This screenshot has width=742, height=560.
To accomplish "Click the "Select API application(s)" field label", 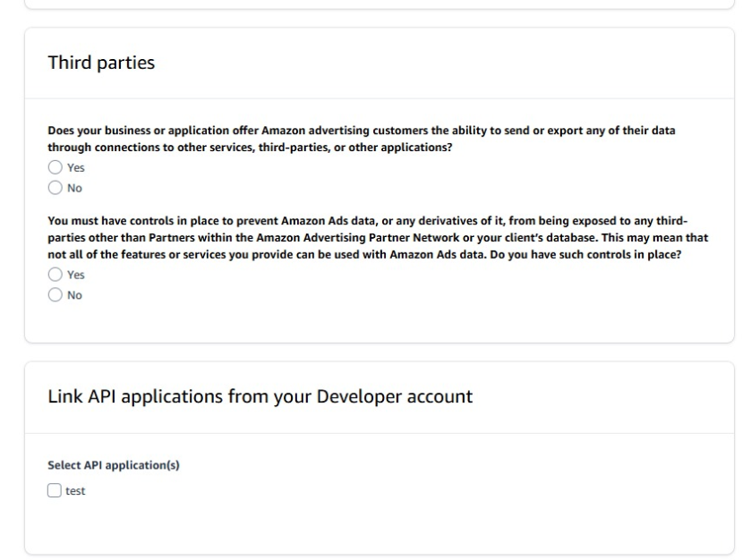I will [114, 464].
